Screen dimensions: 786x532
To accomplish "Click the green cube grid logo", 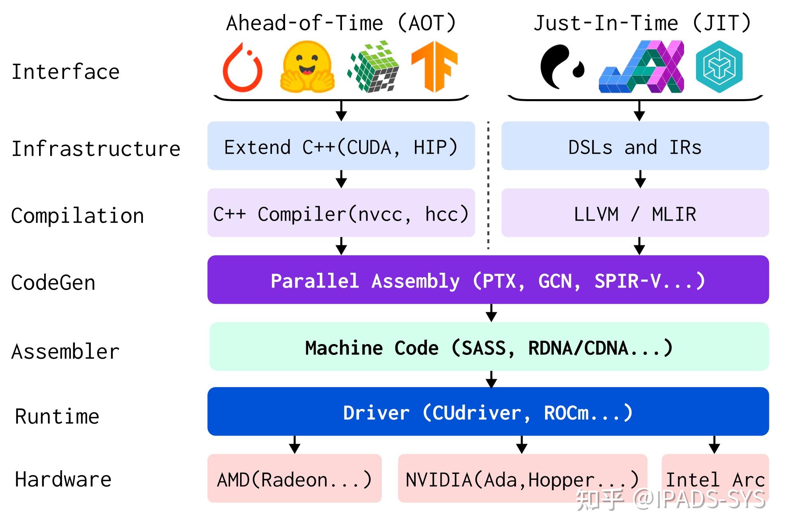I will (373, 67).
